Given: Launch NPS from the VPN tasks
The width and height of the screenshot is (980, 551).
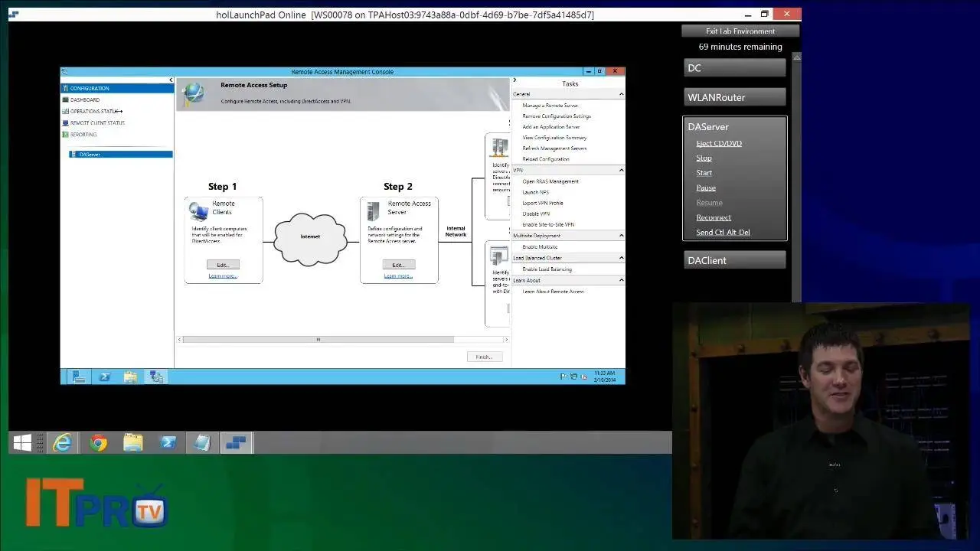Looking at the screenshot, I should pos(535,192).
